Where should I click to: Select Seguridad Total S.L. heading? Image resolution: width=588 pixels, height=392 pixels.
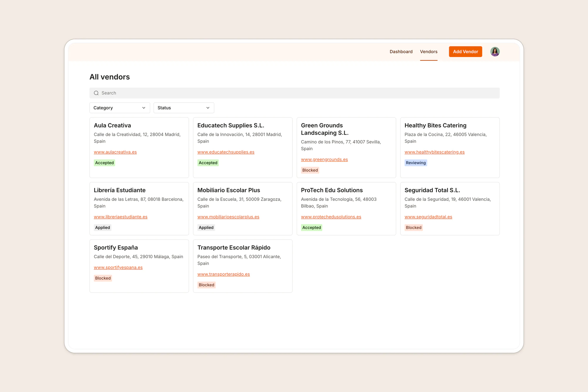[x=432, y=190]
